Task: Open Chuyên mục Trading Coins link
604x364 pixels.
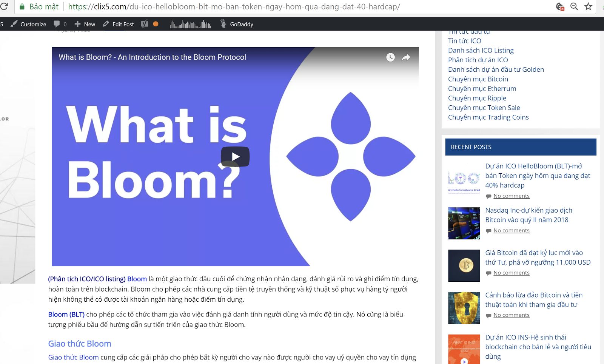Action: (488, 117)
